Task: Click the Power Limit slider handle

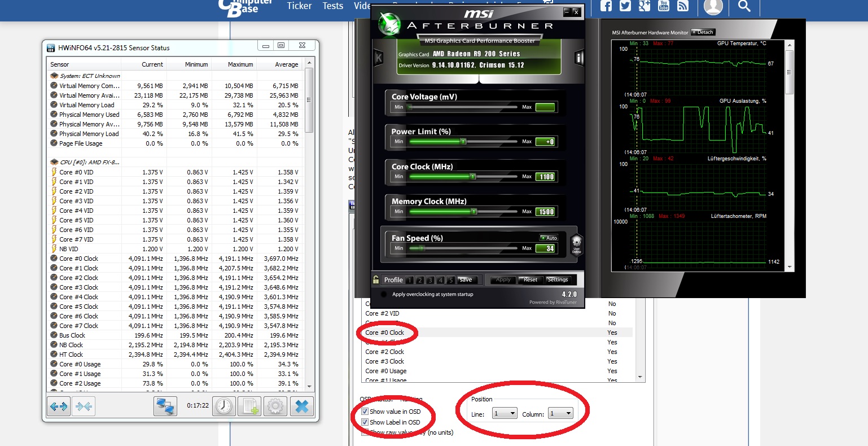Action: (x=463, y=142)
